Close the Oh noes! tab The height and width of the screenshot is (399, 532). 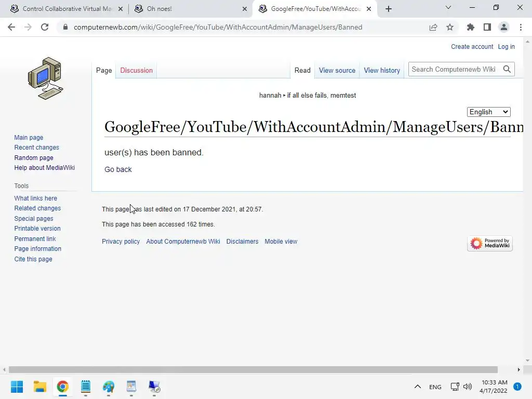[x=245, y=9]
